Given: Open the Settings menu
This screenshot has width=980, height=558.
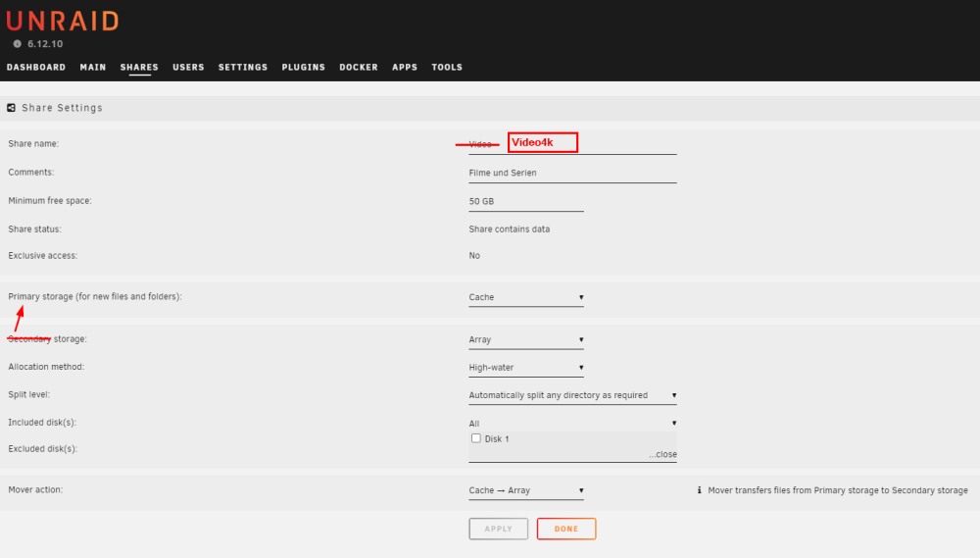Looking at the screenshot, I should [243, 67].
